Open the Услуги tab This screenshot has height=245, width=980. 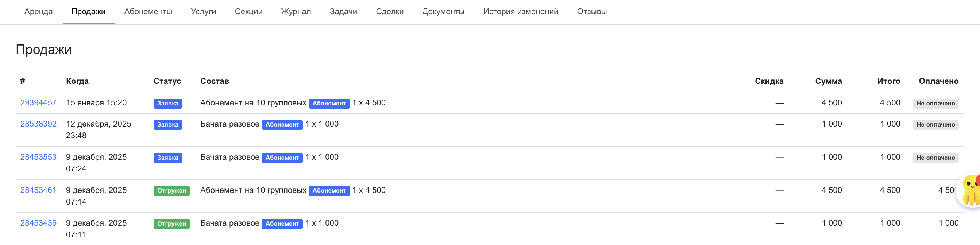coord(203,12)
